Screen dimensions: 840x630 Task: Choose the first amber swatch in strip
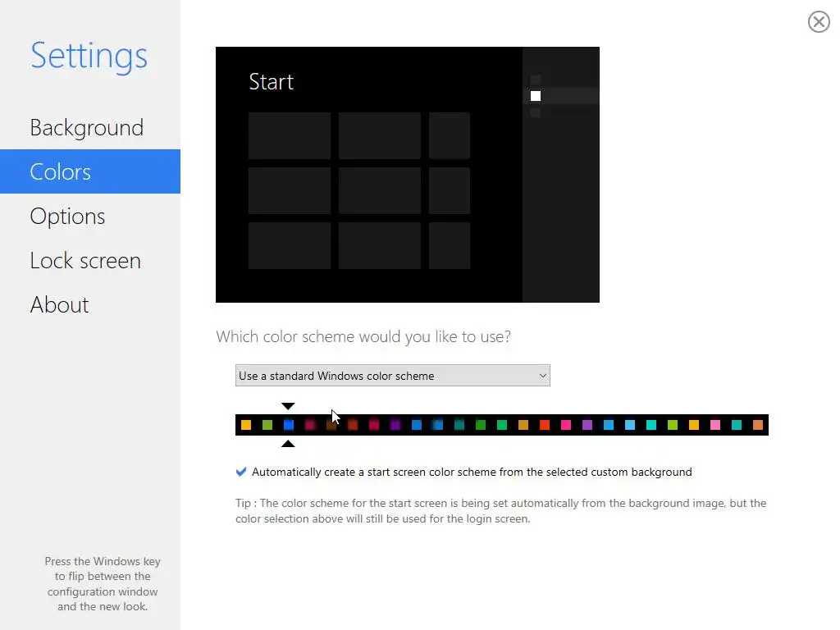click(x=246, y=425)
